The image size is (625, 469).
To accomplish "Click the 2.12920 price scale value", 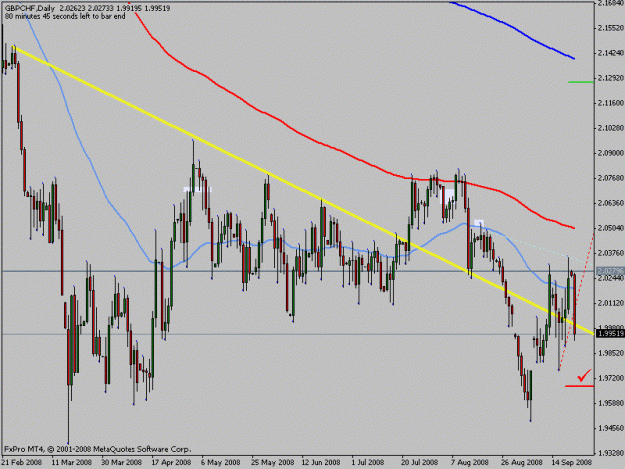I will tap(610, 78).
